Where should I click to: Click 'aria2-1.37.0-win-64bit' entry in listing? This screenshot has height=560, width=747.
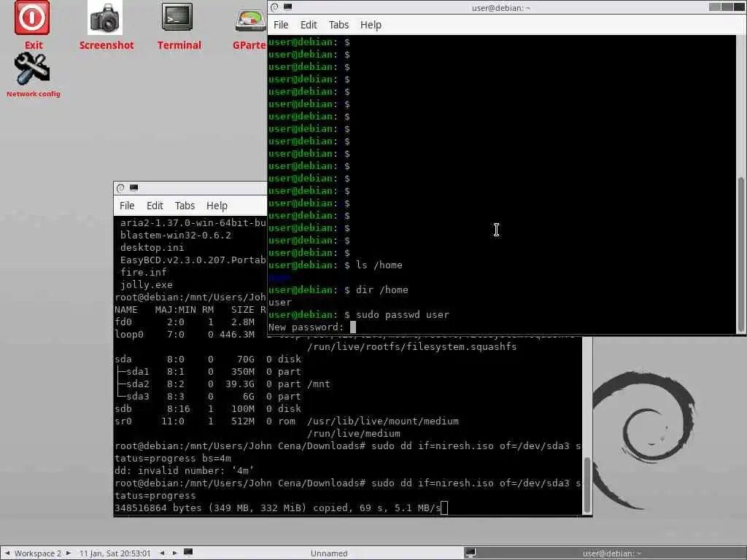pos(193,223)
